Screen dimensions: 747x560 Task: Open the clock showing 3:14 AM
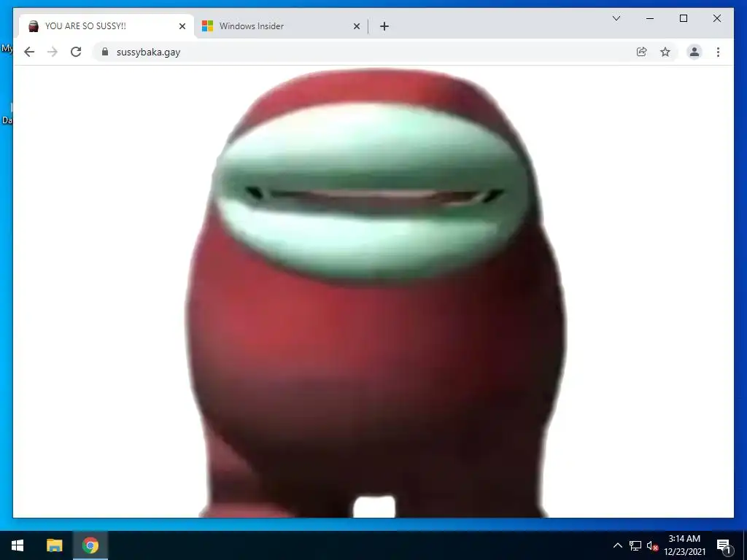(684, 545)
